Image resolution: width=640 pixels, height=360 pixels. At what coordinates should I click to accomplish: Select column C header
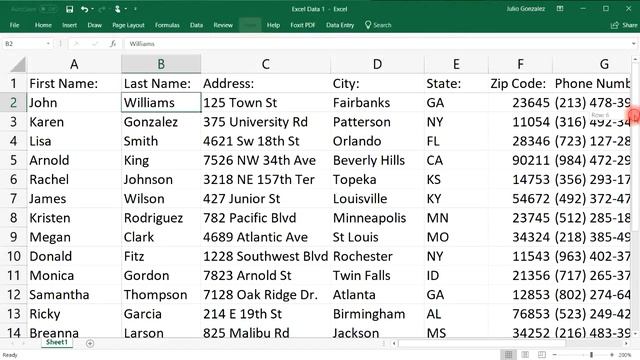click(265, 64)
